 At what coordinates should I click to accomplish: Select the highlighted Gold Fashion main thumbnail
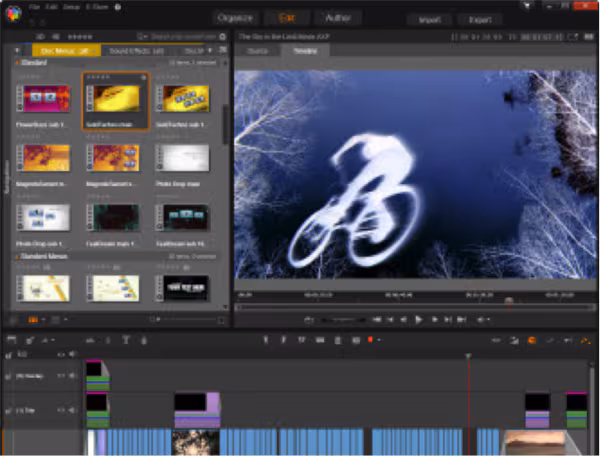coord(116,99)
